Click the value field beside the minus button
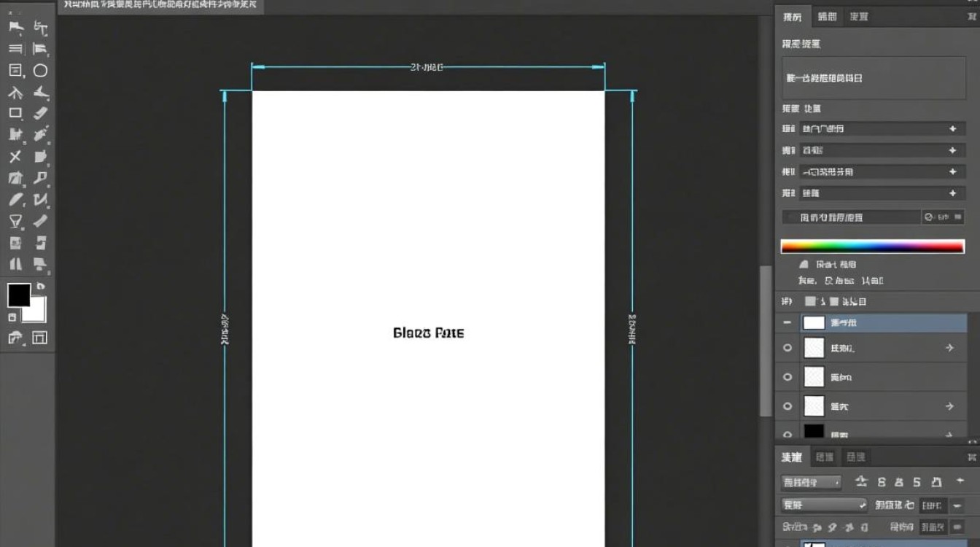This screenshot has width=980, height=547. click(933, 505)
